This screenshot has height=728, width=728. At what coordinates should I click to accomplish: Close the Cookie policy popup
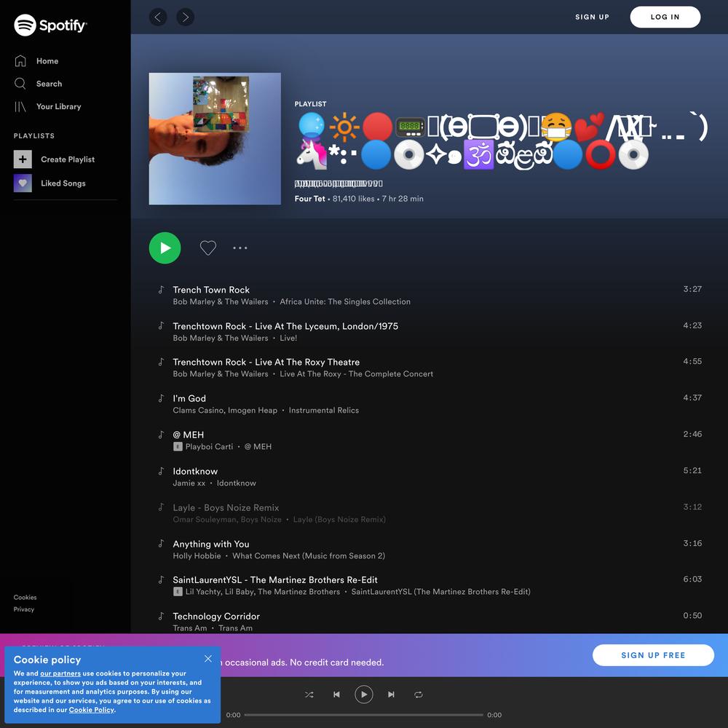click(208, 659)
